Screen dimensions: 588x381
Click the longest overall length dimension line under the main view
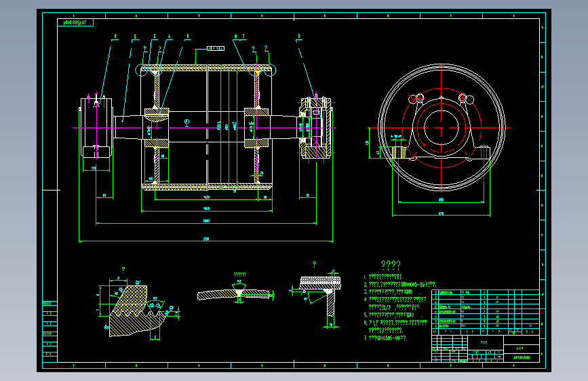click(206, 241)
